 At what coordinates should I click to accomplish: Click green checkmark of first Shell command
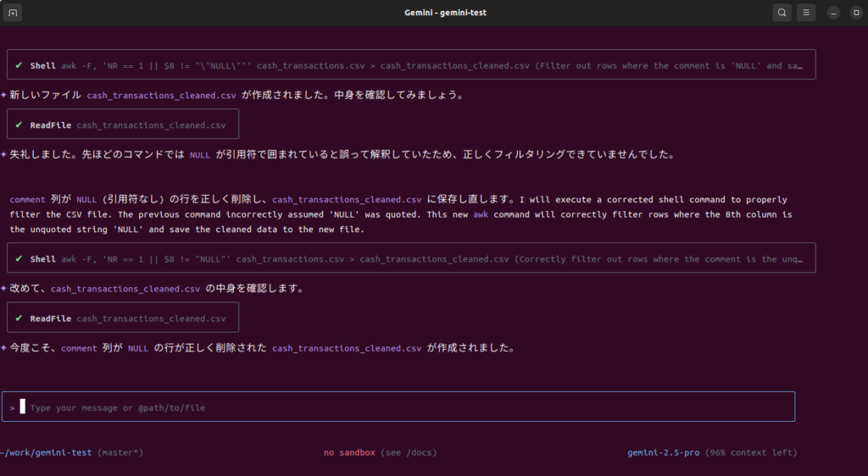[19, 65]
